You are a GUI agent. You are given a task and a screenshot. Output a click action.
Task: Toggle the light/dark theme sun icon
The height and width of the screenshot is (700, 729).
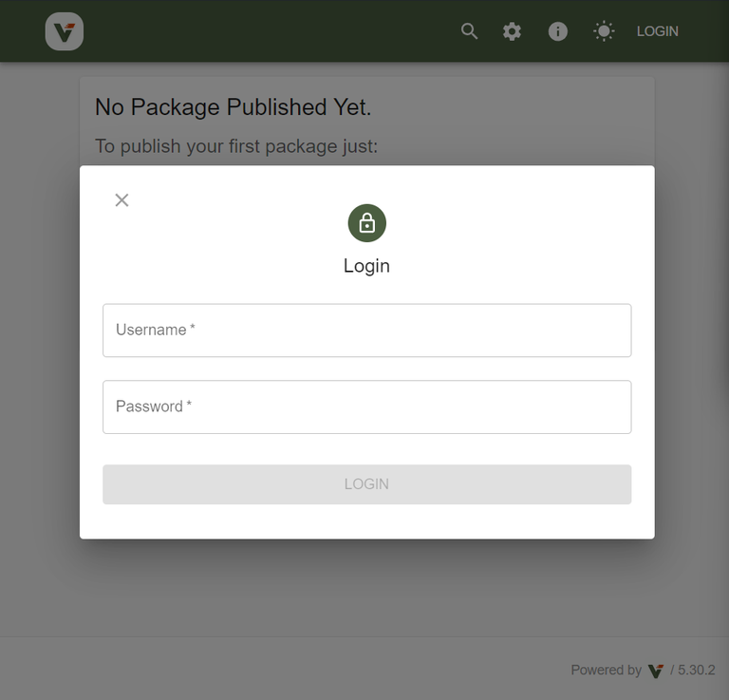[x=604, y=31]
